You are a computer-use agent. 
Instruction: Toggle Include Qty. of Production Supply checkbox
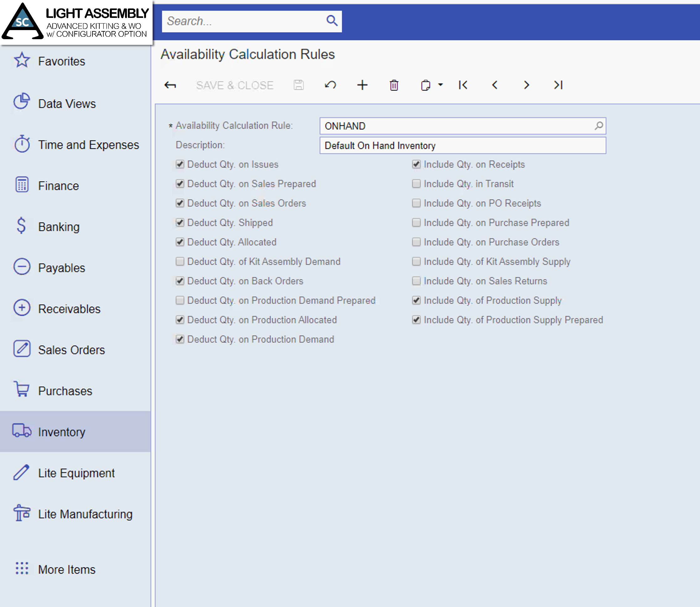pos(416,300)
